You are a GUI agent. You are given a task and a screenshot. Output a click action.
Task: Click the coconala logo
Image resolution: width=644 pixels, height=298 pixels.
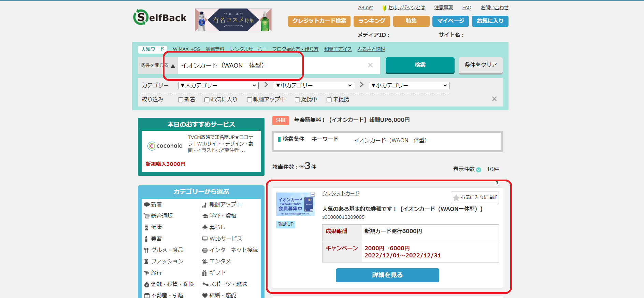pos(165,146)
